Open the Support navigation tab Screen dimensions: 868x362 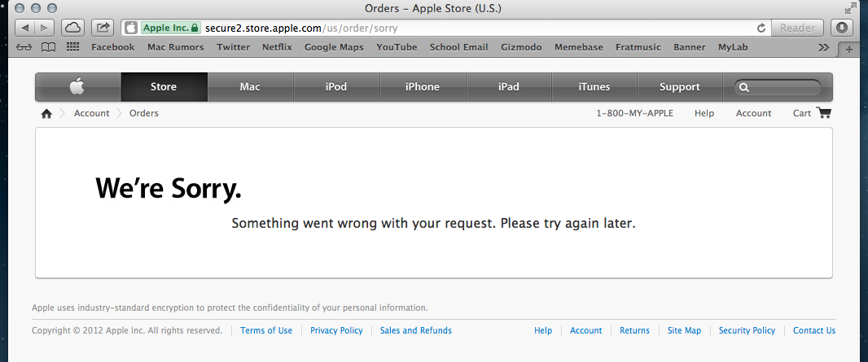click(680, 87)
